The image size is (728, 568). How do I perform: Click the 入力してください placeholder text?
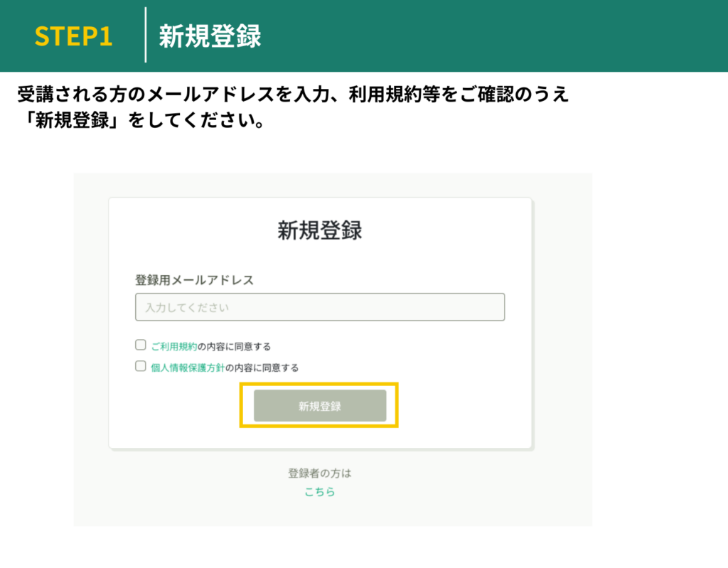pyautogui.click(x=188, y=308)
